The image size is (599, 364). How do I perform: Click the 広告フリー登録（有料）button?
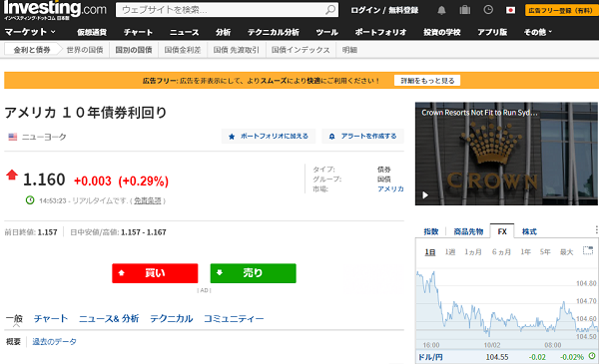click(560, 10)
